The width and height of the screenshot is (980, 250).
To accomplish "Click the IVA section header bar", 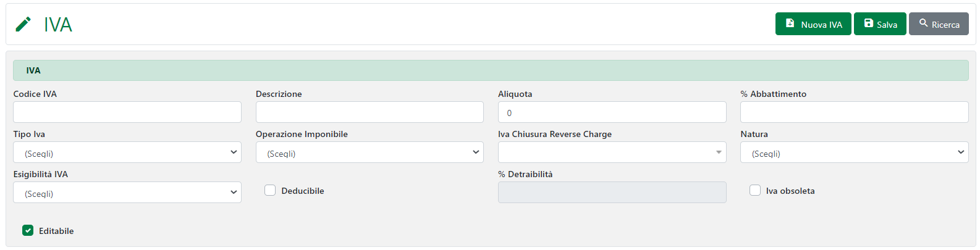I will (x=490, y=70).
